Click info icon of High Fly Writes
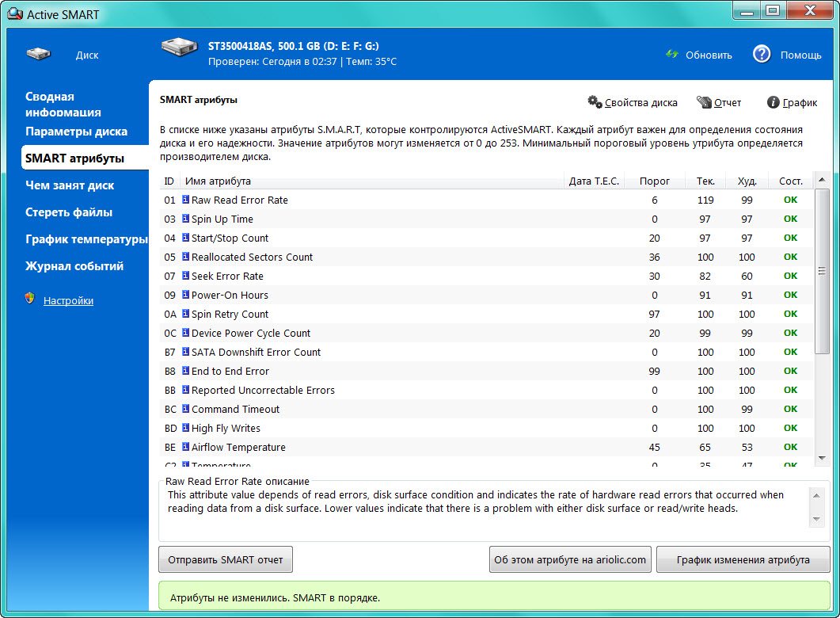840x618 pixels. pos(185,428)
